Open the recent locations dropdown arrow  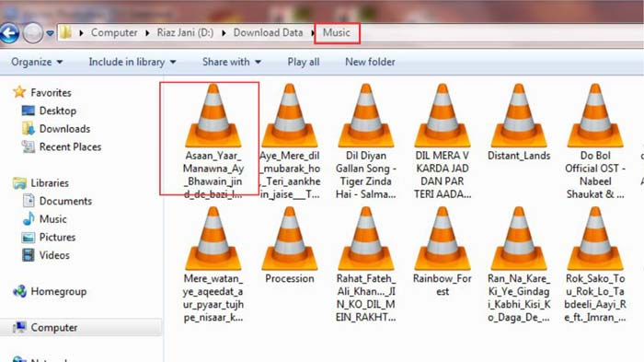(x=50, y=33)
